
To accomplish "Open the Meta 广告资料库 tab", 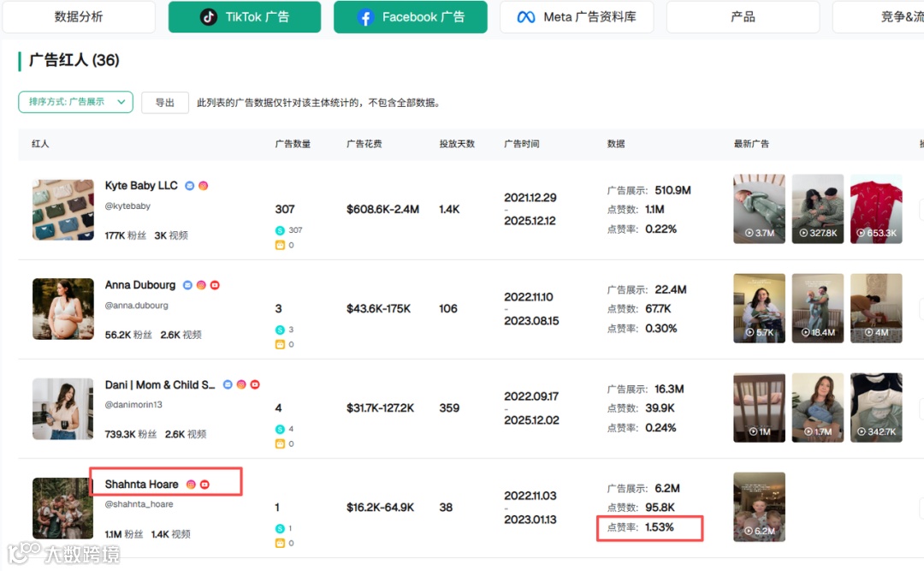I will pos(577,17).
